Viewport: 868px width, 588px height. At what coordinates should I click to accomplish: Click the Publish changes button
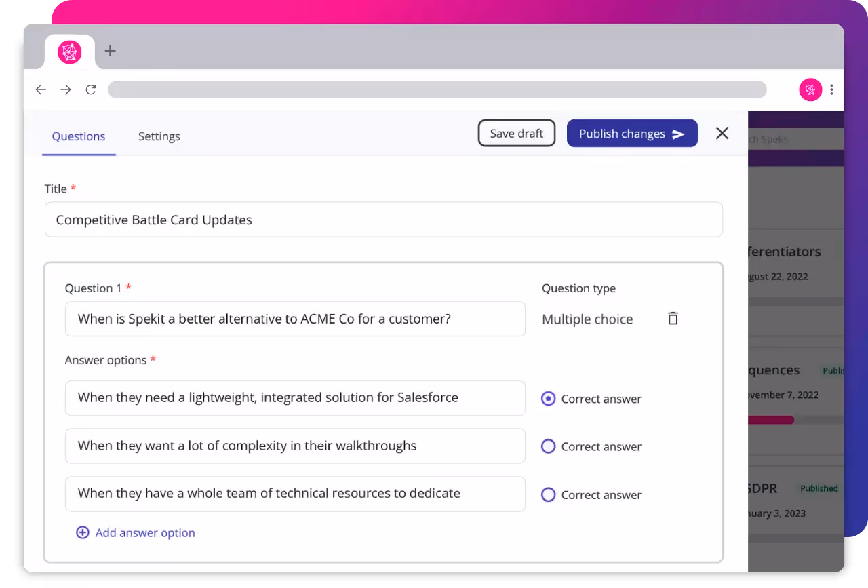[x=632, y=134]
